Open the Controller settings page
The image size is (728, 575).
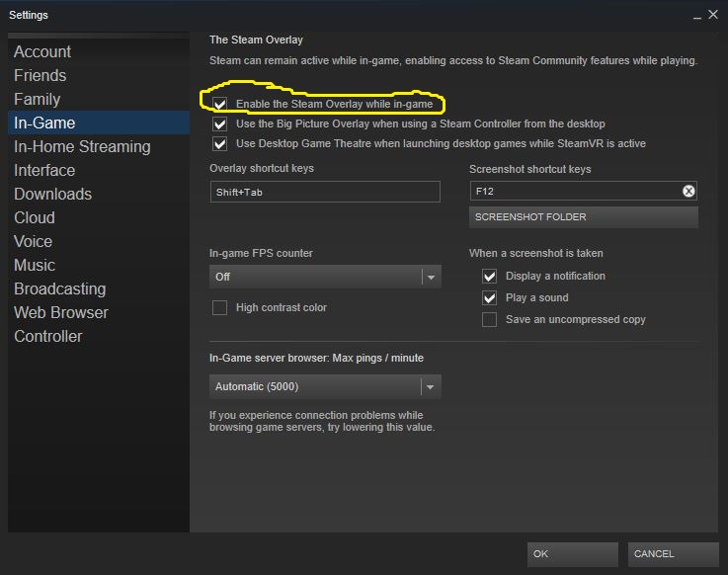(x=48, y=336)
